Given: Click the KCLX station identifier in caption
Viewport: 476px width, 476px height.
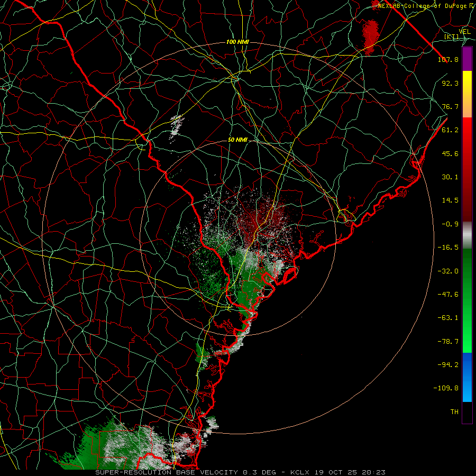Looking at the screenshot, I should [300, 472].
